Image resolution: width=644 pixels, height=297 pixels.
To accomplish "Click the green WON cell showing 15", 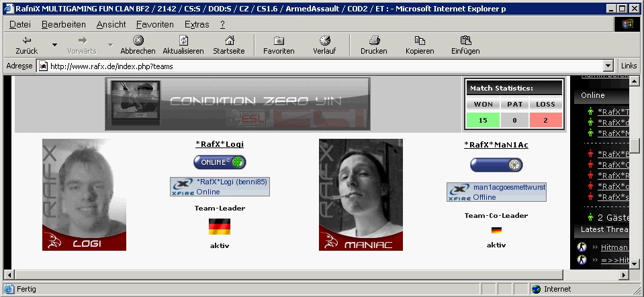I will click(x=483, y=120).
